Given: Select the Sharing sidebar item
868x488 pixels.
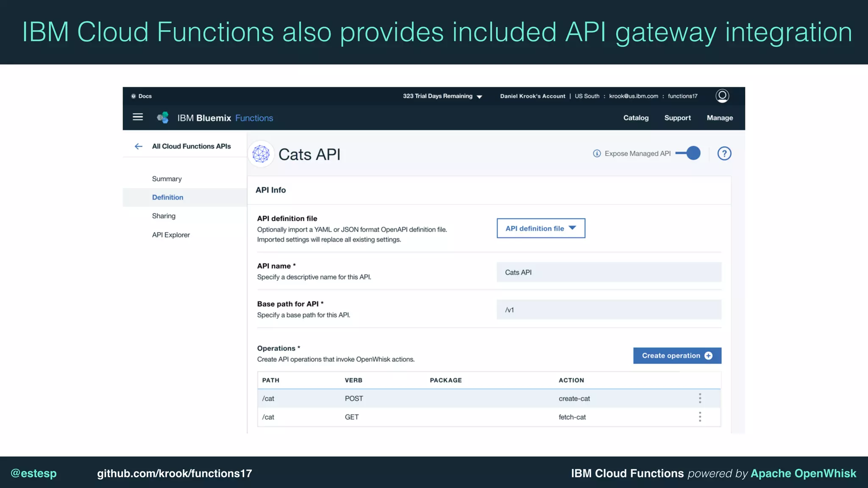Looking at the screenshot, I should [x=164, y=216].
